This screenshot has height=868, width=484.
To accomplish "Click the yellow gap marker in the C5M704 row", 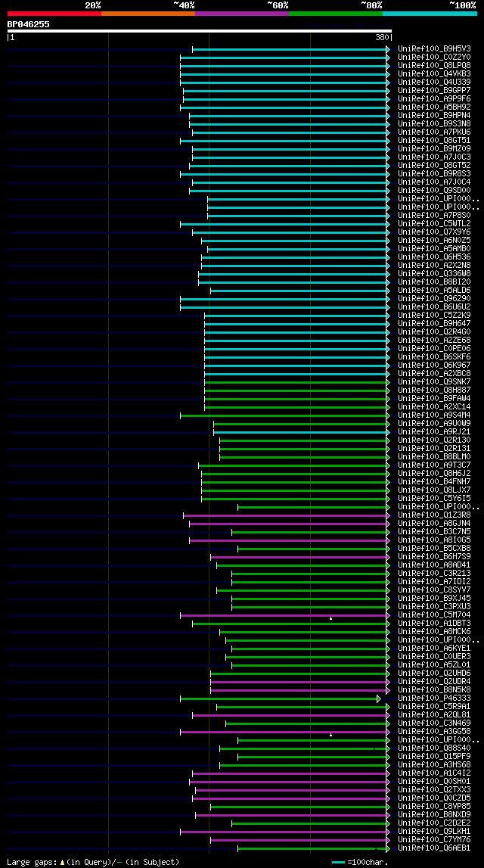I will point(330,618).
